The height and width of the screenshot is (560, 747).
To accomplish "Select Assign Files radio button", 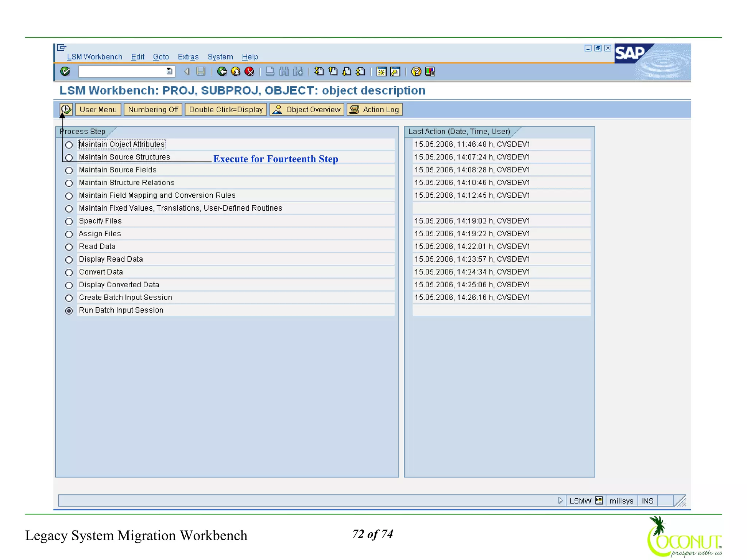I will [x=69, y=234].
